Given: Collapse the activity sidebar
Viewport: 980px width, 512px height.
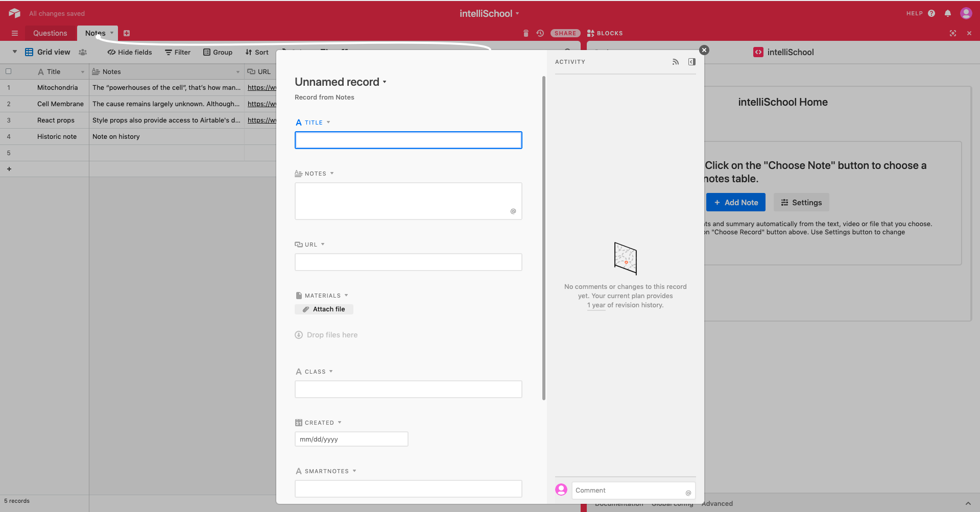Looking at the screenshot, I should pyautogui.click(x=692, y=62).
